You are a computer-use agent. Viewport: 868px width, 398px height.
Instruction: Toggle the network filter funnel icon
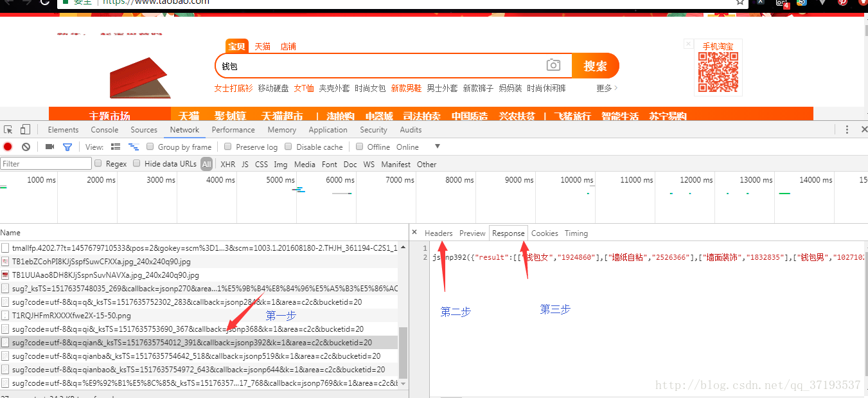(x=67, y=147)
